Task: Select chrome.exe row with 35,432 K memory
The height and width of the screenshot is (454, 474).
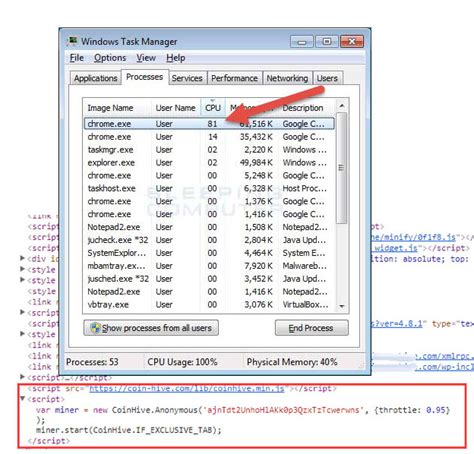Action: tap(209, 137)
